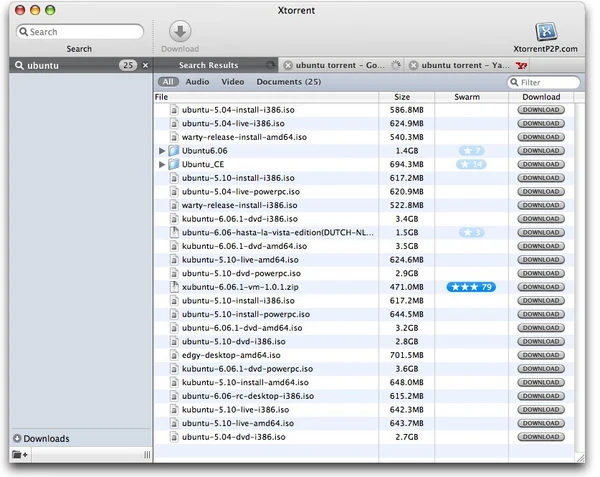Sort by the File column header
The height and width of the screenshot is (477, 600).
[266, 97]
